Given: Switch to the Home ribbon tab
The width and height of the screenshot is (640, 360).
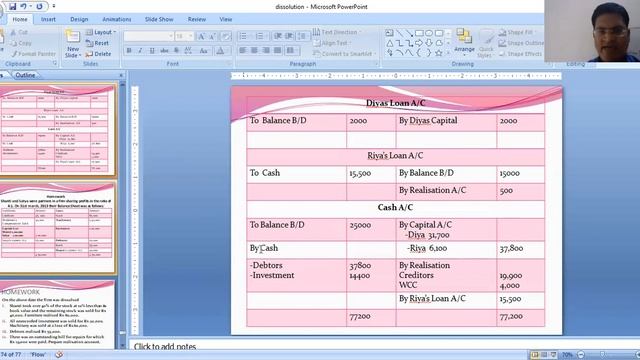Looking at the screenshot, I should tap(20, 19).
